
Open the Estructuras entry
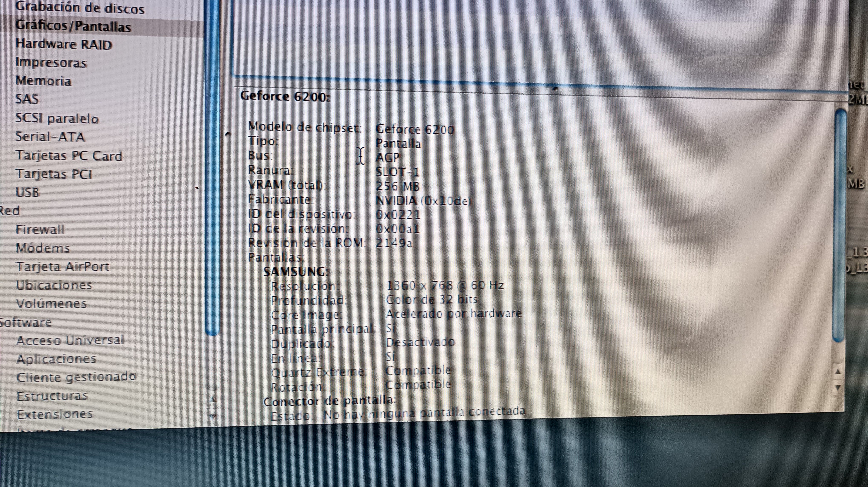click(x=52, y=396)
